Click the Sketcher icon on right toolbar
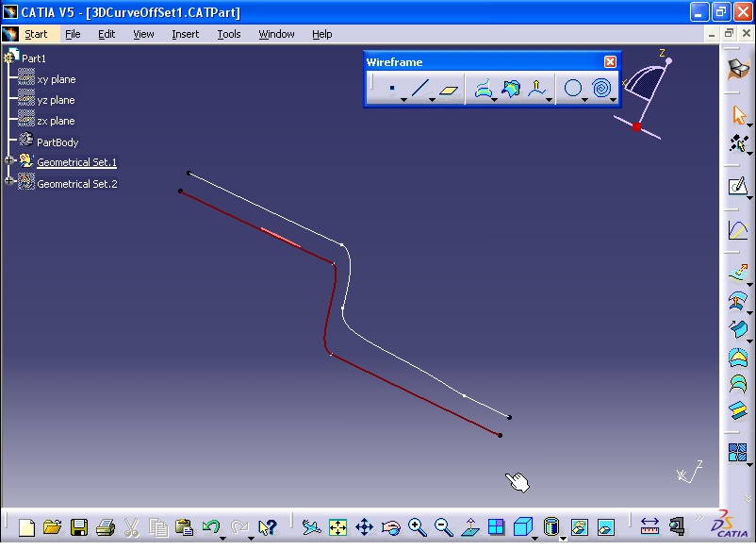 click(x=738, y=187)
